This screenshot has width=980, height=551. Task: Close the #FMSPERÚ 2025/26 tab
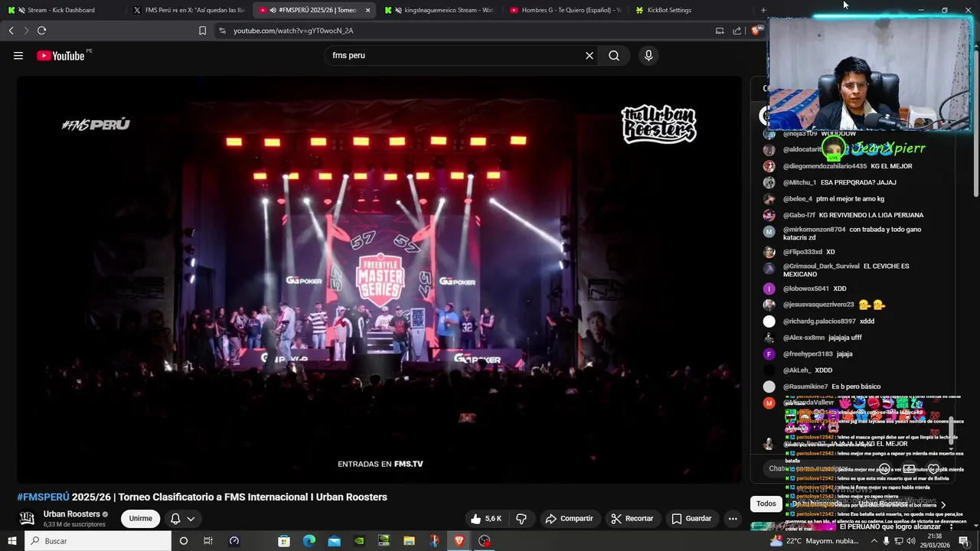point(367,10)
